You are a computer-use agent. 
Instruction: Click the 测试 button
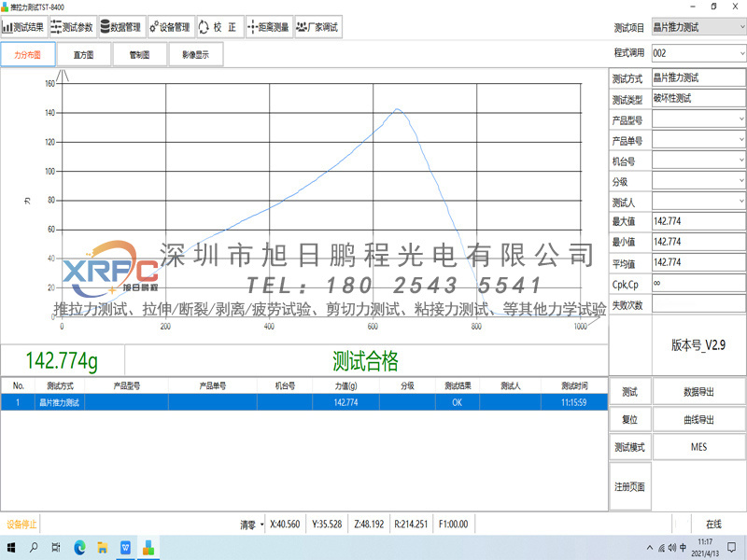coord(629,392)
